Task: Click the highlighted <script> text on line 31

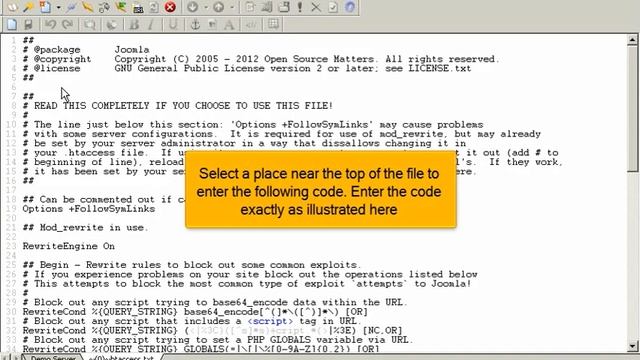Action: (x=270, y=321)
